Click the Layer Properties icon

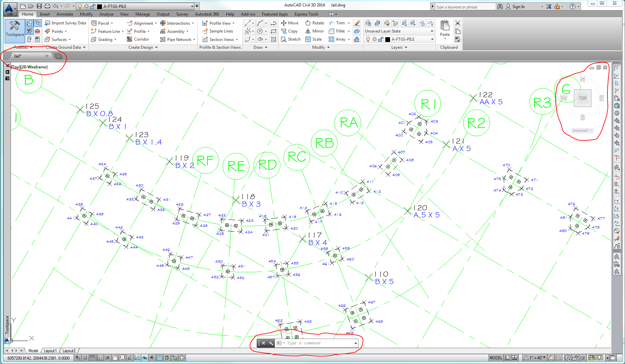coord(368,23)
